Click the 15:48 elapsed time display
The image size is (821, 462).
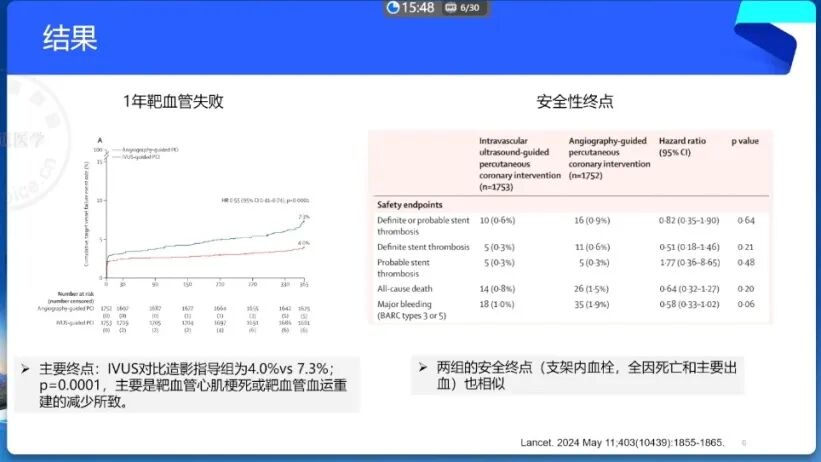coord(418,8)
